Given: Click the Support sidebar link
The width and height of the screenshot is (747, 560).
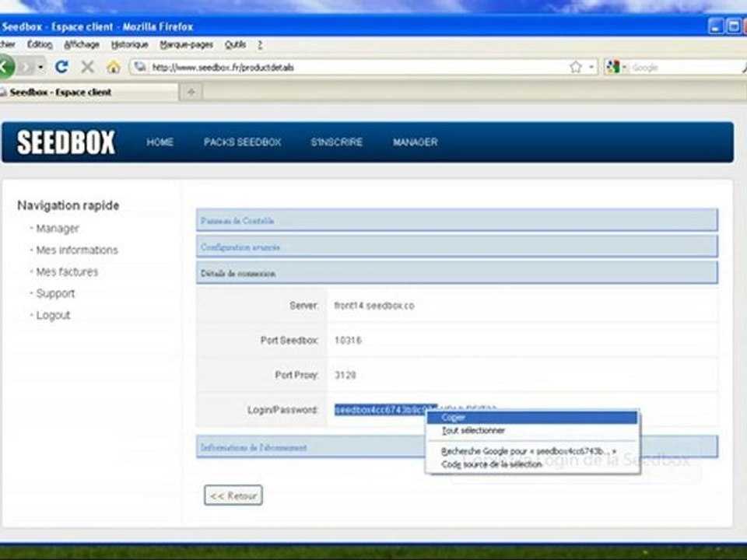Looking at the screenshot, I should pyautogui.click(x=55, y=293).
